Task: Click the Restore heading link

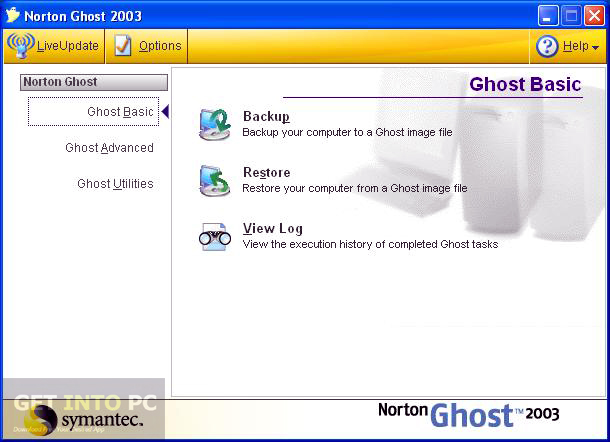Action: (x=266, y=172)
